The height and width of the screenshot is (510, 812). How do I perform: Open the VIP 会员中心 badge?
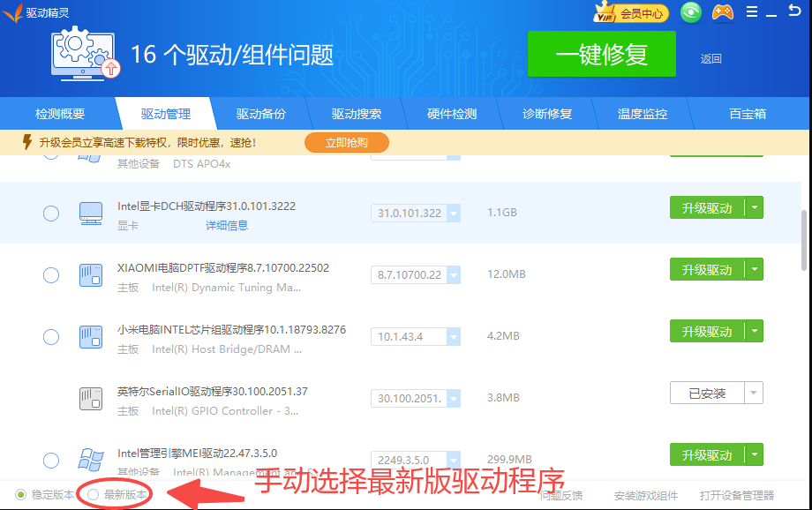coord(631,13)
